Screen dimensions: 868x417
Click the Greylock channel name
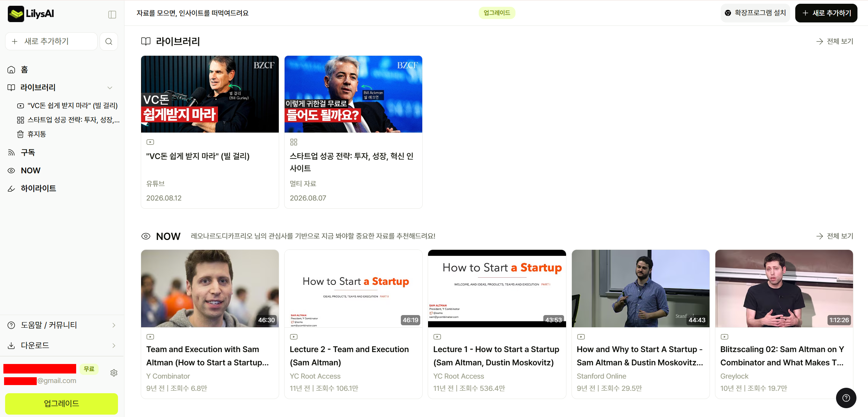[734, 376]
